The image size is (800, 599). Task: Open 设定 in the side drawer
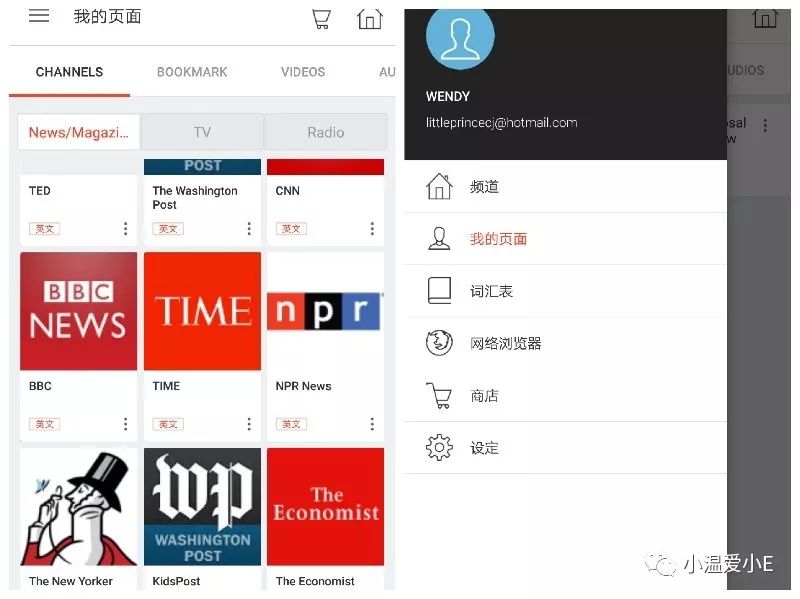point(565,447)
